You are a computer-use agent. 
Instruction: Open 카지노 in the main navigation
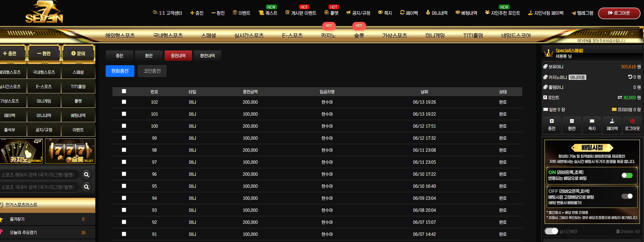328,36
